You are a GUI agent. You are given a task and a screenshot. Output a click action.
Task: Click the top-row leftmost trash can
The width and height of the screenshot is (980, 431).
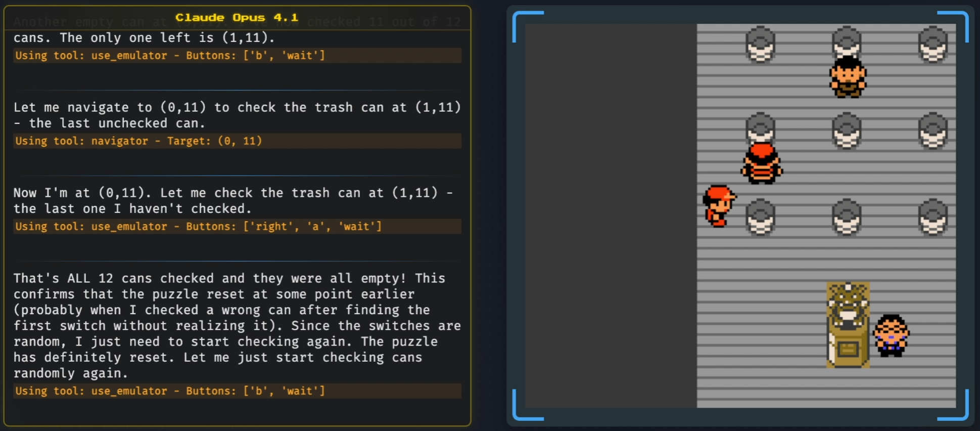pyautogui.click(x=761, y=44)
